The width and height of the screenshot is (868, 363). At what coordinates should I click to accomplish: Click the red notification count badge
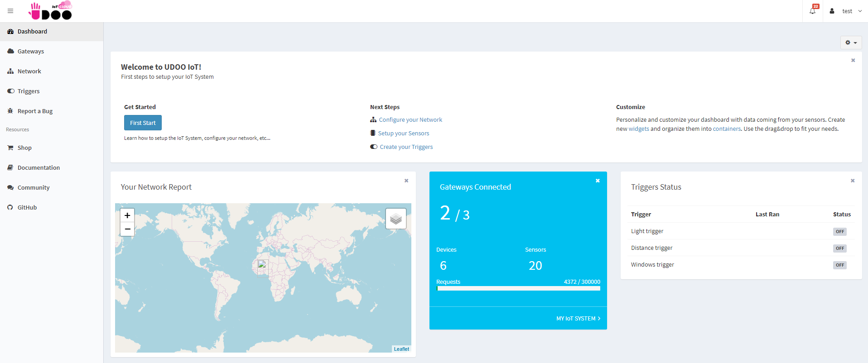[x=816, y=6]
